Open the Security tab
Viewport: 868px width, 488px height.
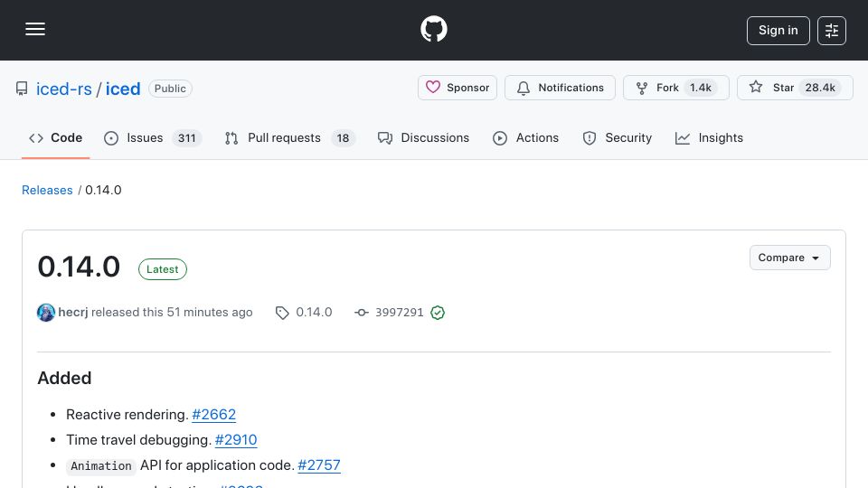(618, 137)
